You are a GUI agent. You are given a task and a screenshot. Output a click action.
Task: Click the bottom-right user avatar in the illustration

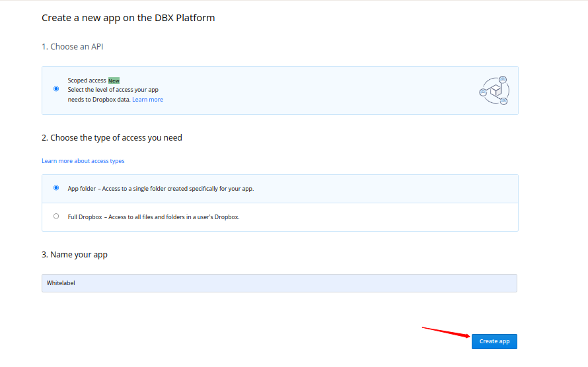click(x=503, y=102)
